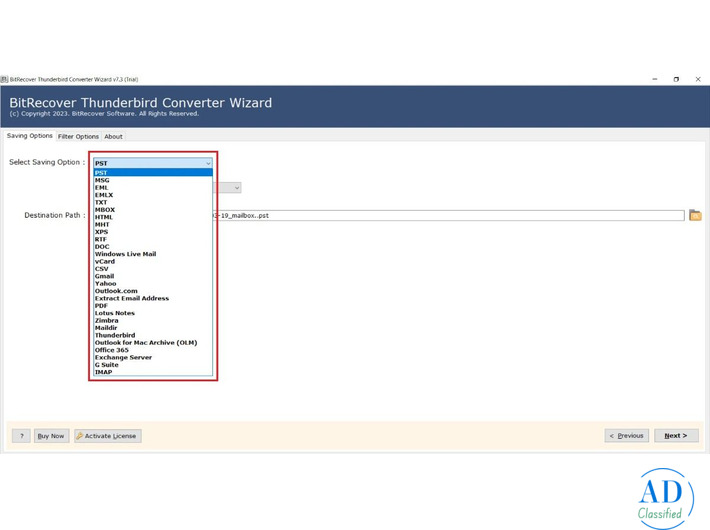
Task: Click the Destination Path text field
Action: tap(448, 216)
